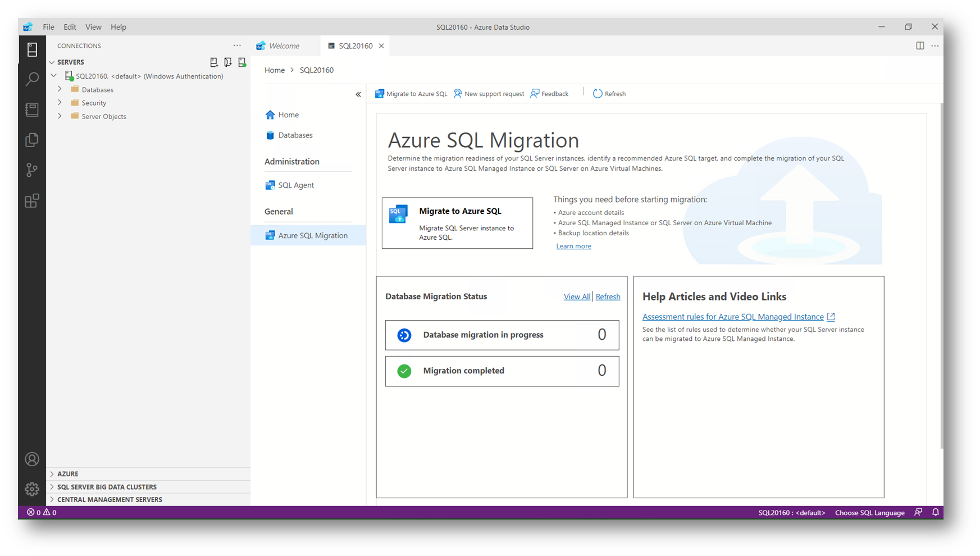The width and height of the screenshot is (980, 556).
Task: Open the Explorer files view icon
Action: (32, 140)
